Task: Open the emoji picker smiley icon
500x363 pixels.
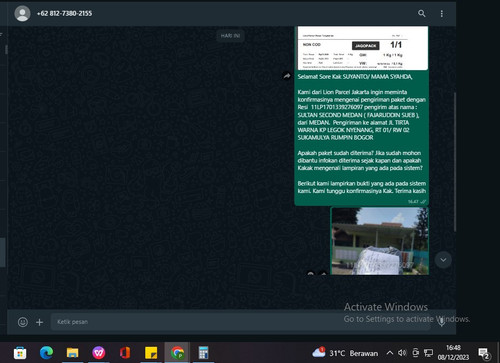Action: point(23,322)
